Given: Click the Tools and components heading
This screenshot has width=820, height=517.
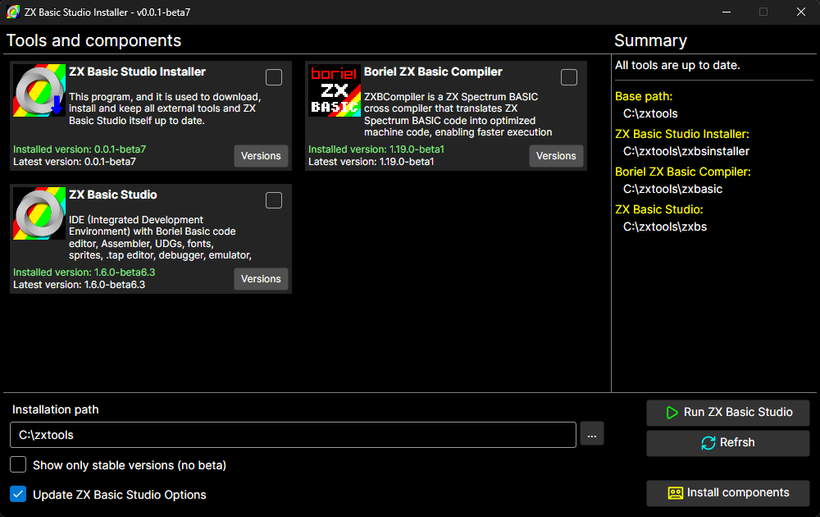Looking at the screenshot, I should [94, 41].
